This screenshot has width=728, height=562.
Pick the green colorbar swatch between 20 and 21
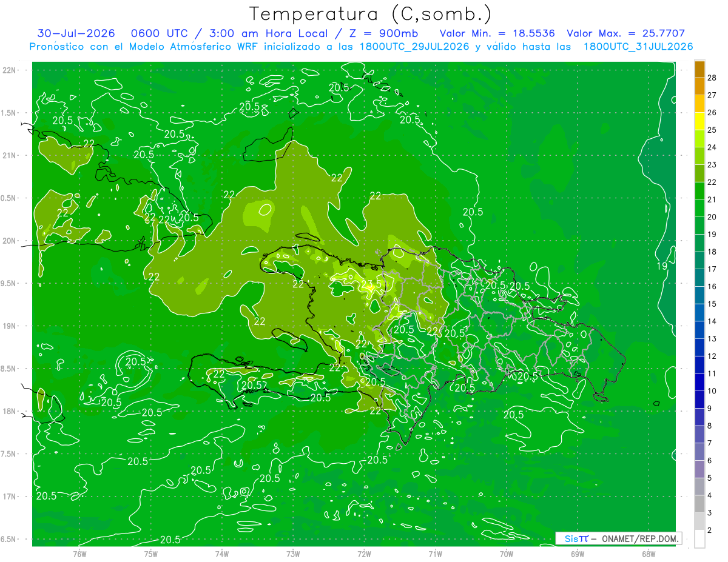click(x=699, y=209)
